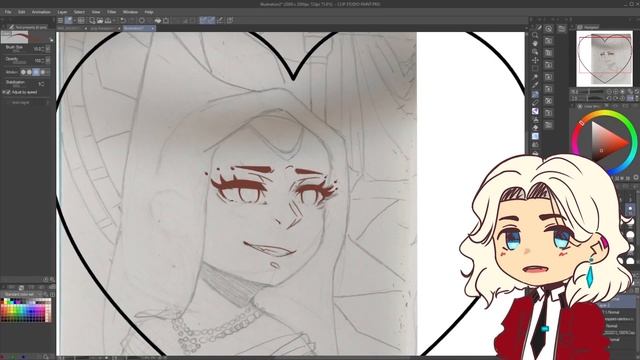Open the Help menu
Screen dimensions: 640x360
coord(149,12)
